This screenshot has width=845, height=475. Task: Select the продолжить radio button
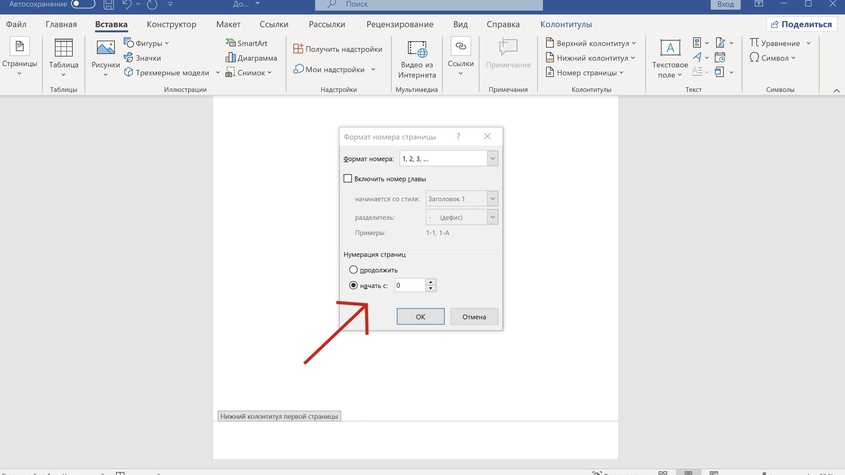click(x=352, y=270)
